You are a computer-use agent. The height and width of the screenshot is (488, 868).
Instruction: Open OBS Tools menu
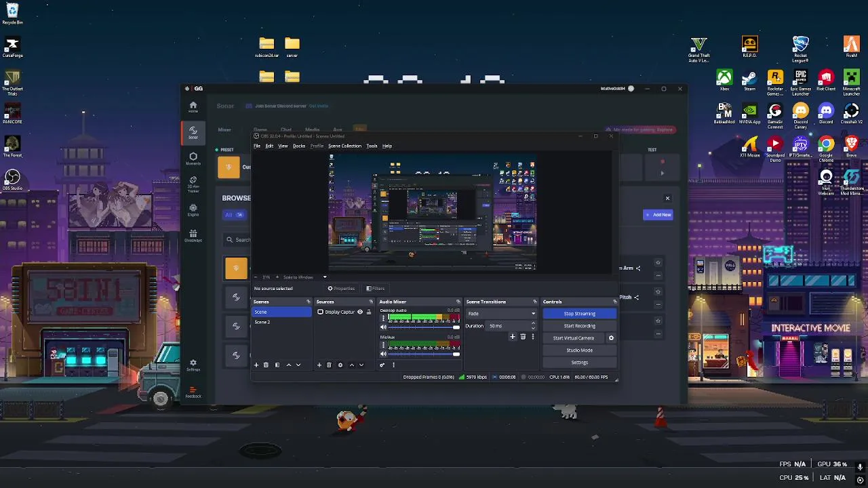coord(372,146)
